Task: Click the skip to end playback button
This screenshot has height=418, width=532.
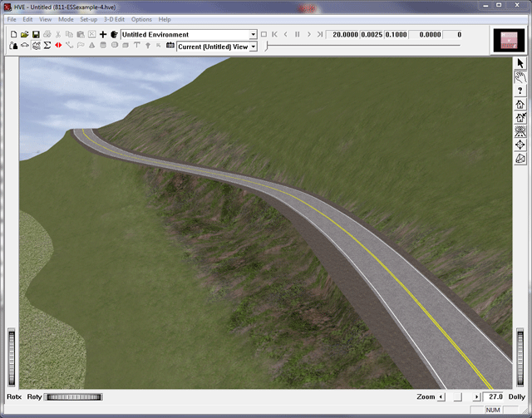Action: (x=320, y=35)
